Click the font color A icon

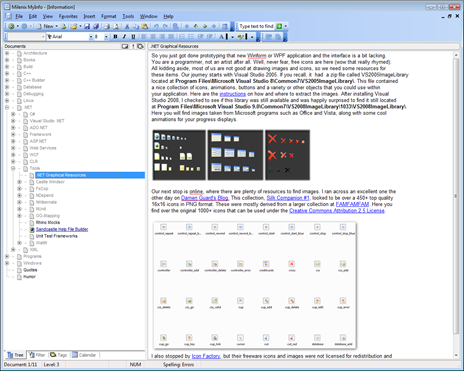[221, 37]
